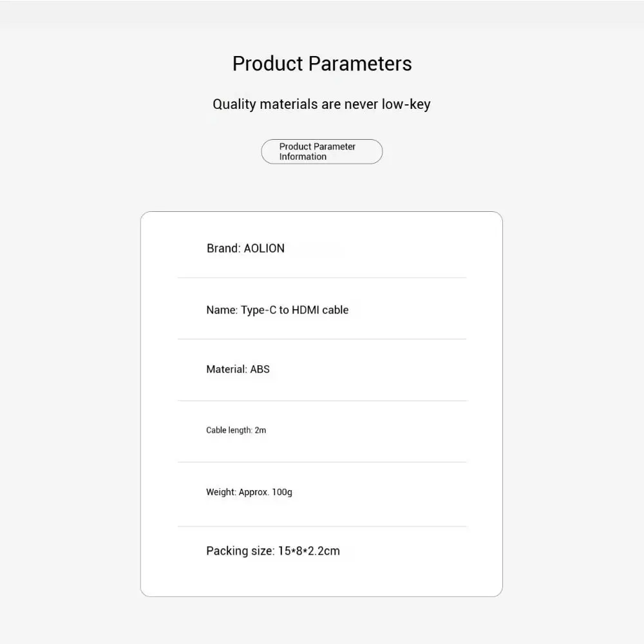This screenshot has width=644, height=644.
Task: Click the "Brand:" label
Action: tap(223, 249)
